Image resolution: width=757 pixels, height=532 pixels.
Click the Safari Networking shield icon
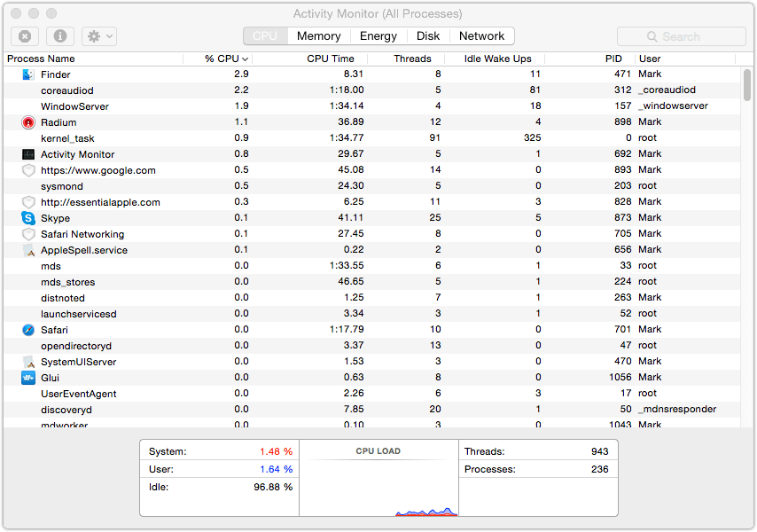pos(28,234)
